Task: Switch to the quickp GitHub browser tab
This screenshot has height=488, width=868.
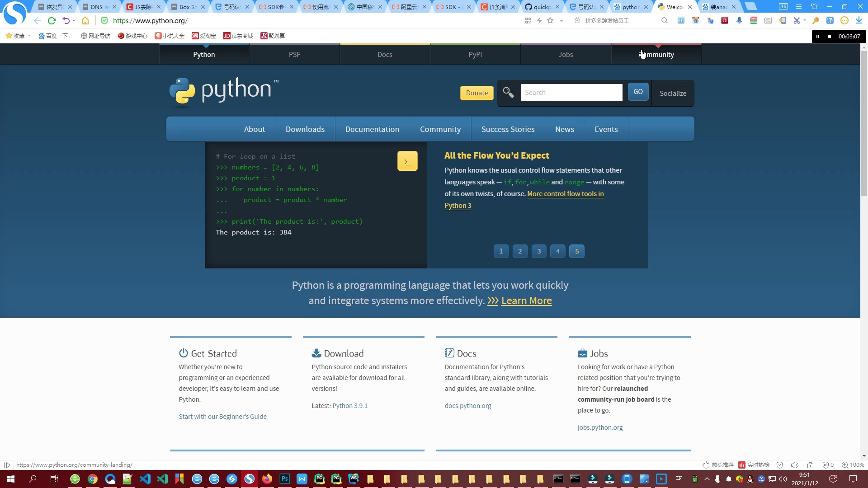Action: click(542, 7)
